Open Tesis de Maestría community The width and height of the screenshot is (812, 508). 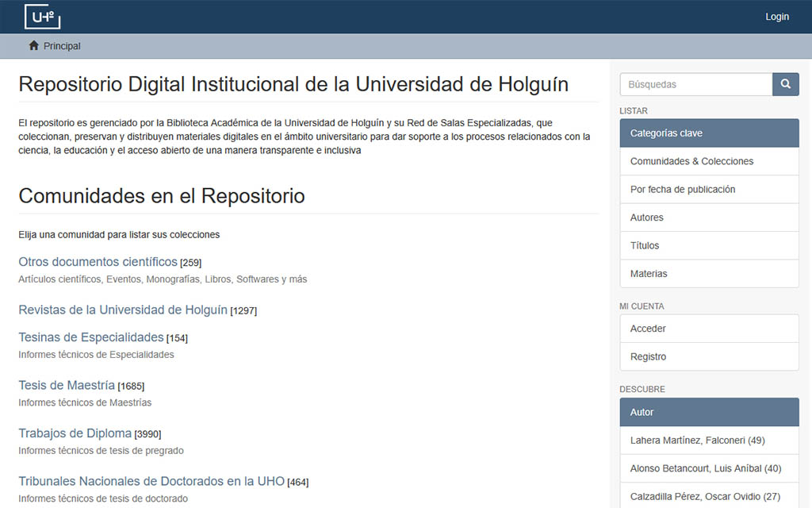tap(67, 386)
